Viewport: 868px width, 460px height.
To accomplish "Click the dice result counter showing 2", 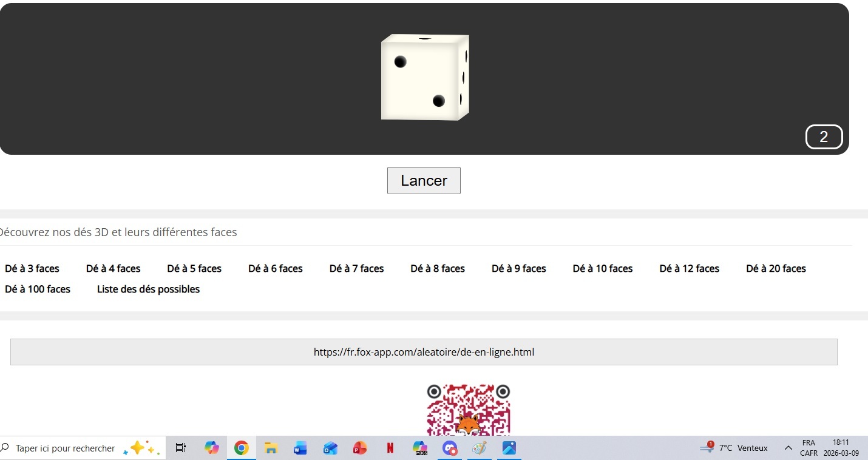I will pyautogui.click(x=824, y=137).
